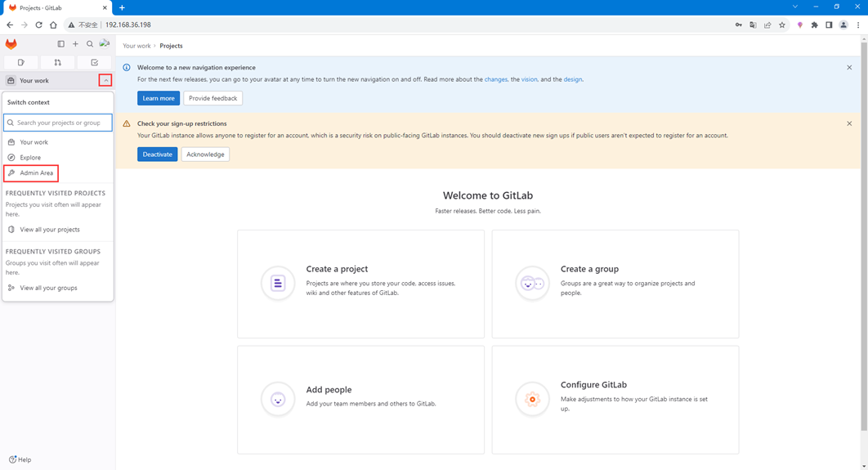Image resolution: width=868 pixels, height=470 pixels.
Task: Select the Projects · GitLab browser tab
Action: point(57,7)
